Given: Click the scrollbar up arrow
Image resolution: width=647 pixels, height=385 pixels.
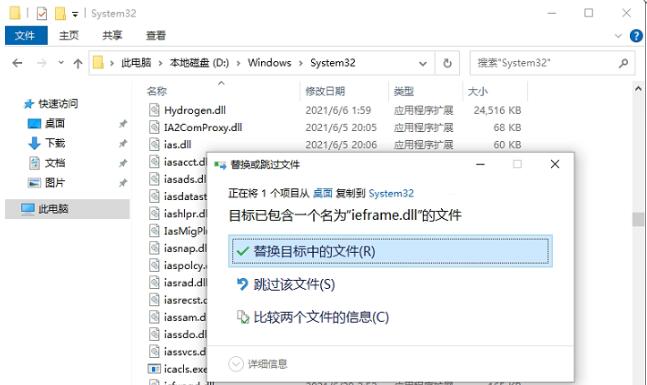Looking at the screenshot, I should tap(638, 88).
